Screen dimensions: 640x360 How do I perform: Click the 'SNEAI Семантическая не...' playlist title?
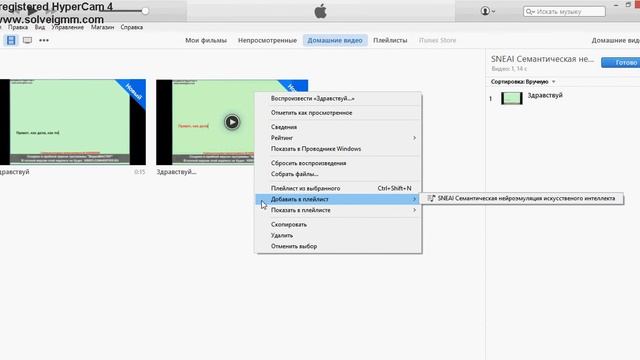(542, 59)
